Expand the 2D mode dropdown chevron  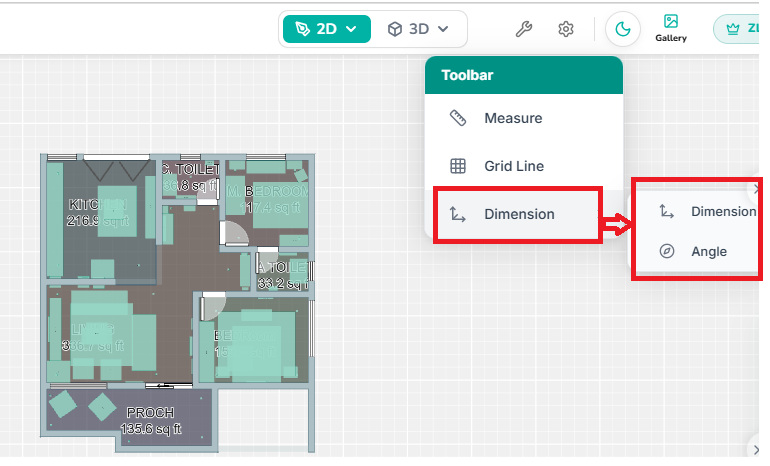(351, 29)
